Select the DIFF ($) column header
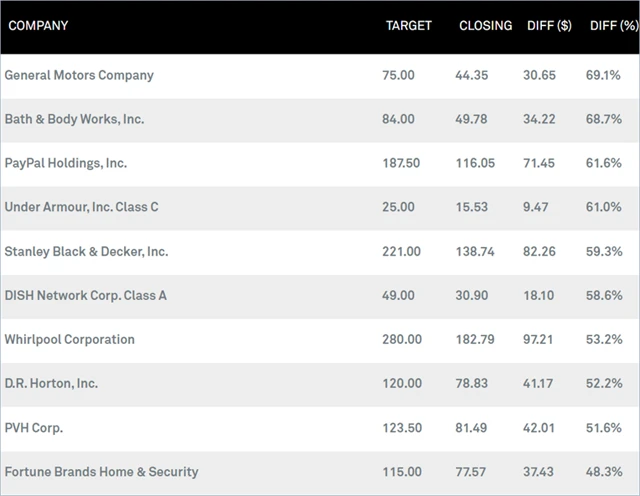Screen dimensions: 640x496 point(549,26)
